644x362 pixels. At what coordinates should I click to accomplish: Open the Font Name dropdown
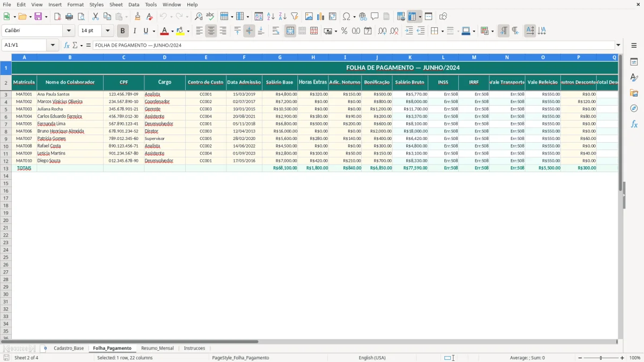pyautogui.click(x=69, y=31)
